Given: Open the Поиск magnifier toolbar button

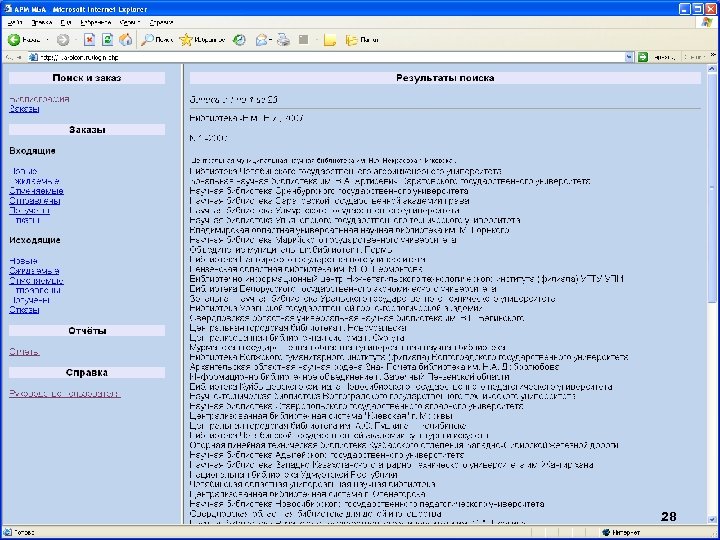Looking at the screenshot, I should click(157, 40).
